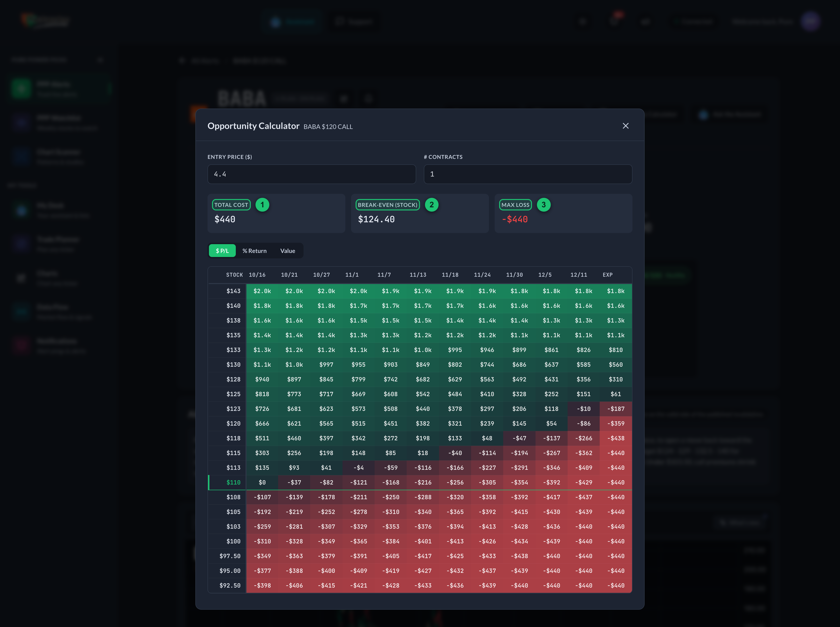Click the $940 cell in the $128 row
This screenshot has height=627, width=840.
point(262,379)
